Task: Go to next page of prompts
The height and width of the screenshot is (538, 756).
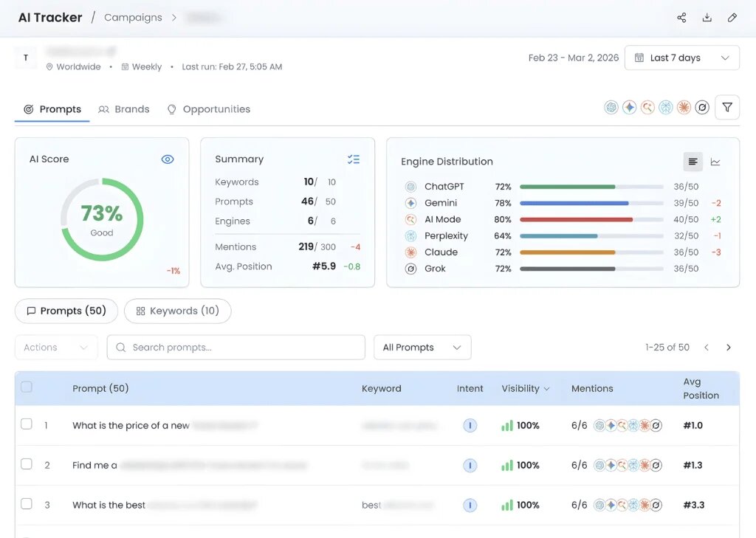Action: coord(729,348)
